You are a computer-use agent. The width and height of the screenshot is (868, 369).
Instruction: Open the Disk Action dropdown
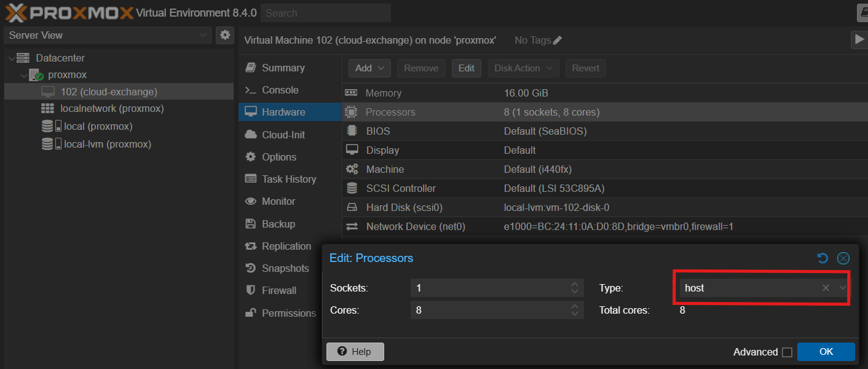click(524, 68)
